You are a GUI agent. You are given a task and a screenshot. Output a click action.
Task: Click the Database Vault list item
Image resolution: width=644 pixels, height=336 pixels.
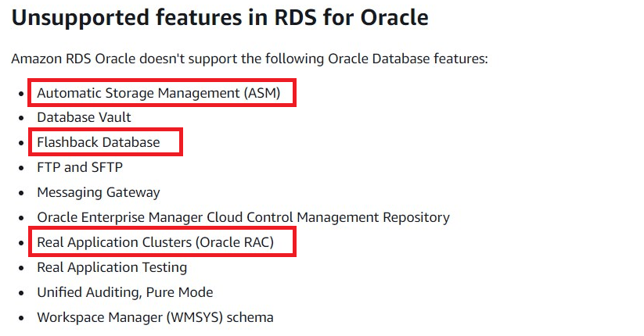[84, 117]
